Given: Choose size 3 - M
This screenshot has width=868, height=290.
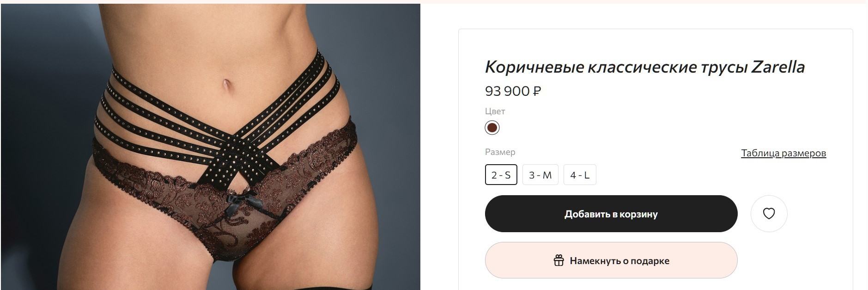Looking at the screenshot, I should (540, 175).
